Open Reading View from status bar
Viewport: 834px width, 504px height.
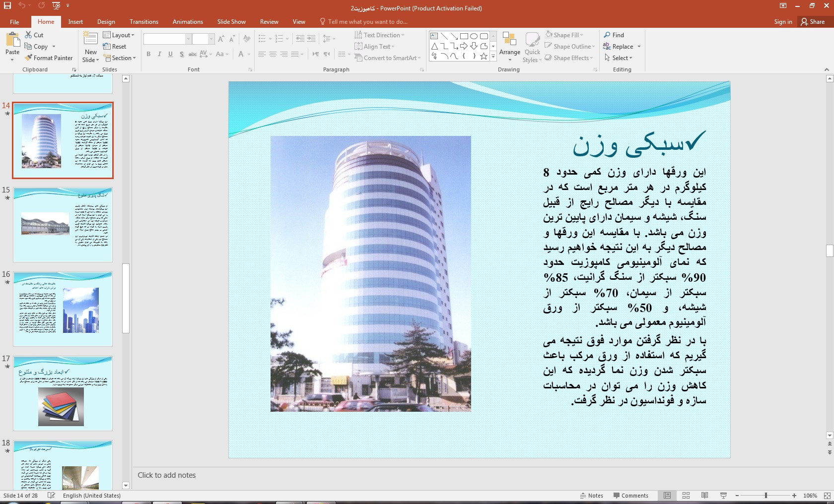click(x=704, y=496)
